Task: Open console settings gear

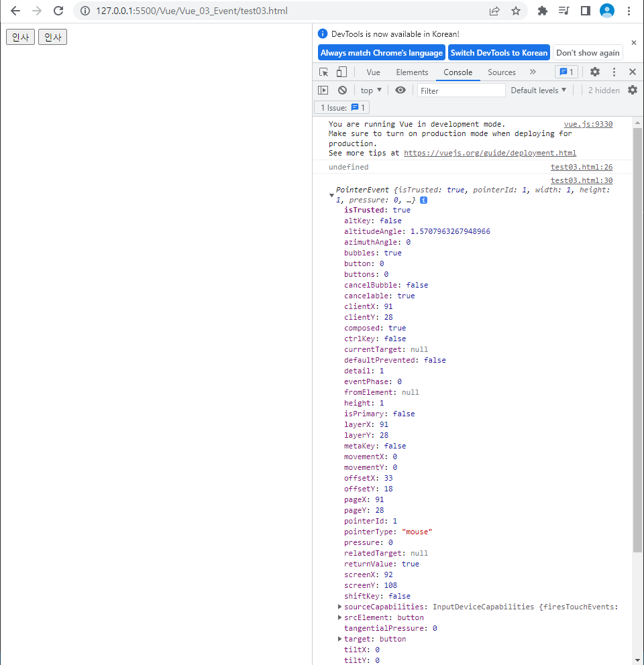Action: pos(633,90)
